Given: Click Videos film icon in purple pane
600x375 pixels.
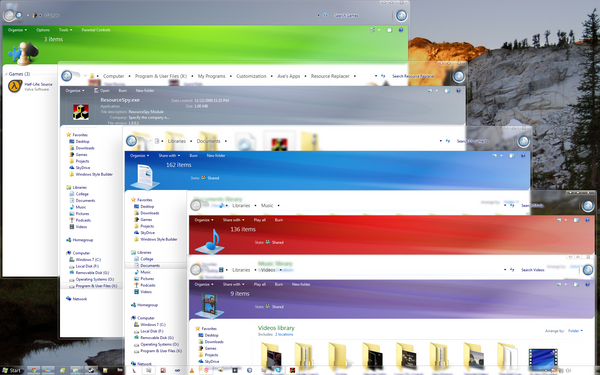Looking at the screenshot, I should pos(210,305).
